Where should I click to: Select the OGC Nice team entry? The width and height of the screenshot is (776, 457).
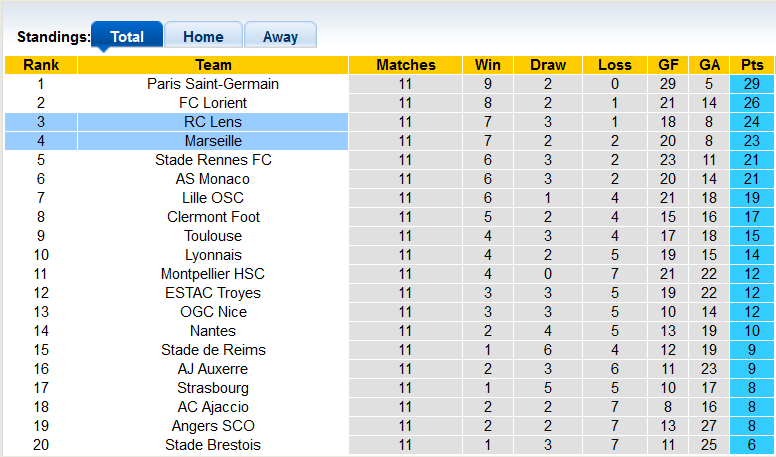[x=213, y=312]
